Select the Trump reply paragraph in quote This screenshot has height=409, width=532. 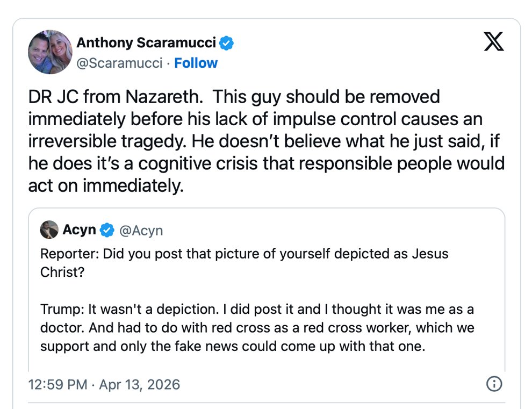click(x=257, y=328)
